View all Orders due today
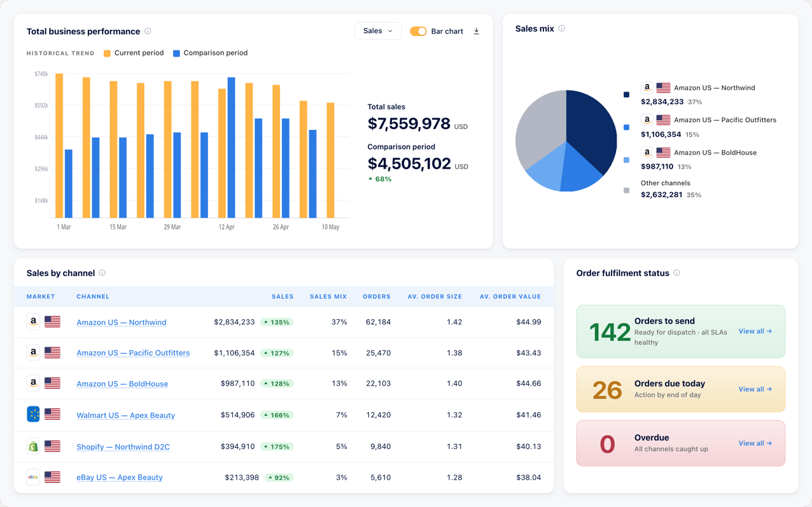Screen dimensions: 812x507 755,389
